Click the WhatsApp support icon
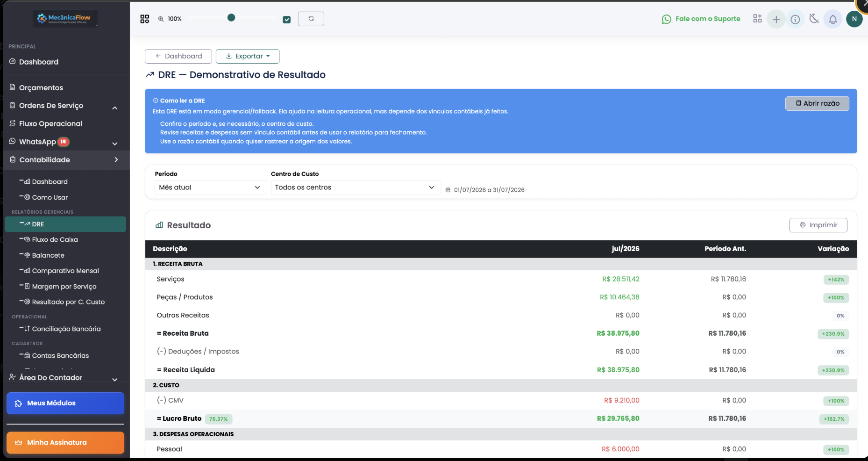Image resolution: width=868 pixels, height=461 pixels. (667, 19)
